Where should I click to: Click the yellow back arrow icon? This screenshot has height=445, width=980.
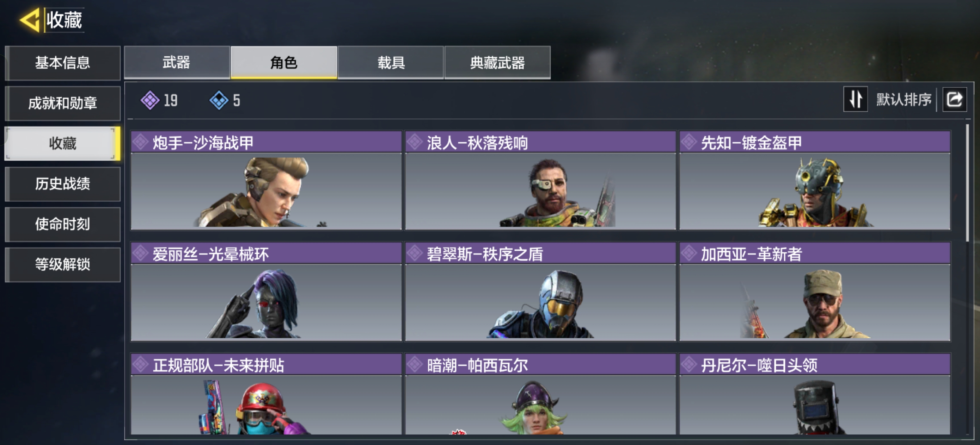[30, 20]
